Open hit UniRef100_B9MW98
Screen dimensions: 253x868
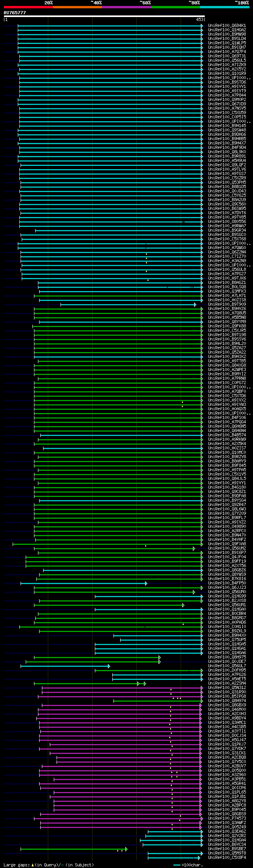pos(227,34)
